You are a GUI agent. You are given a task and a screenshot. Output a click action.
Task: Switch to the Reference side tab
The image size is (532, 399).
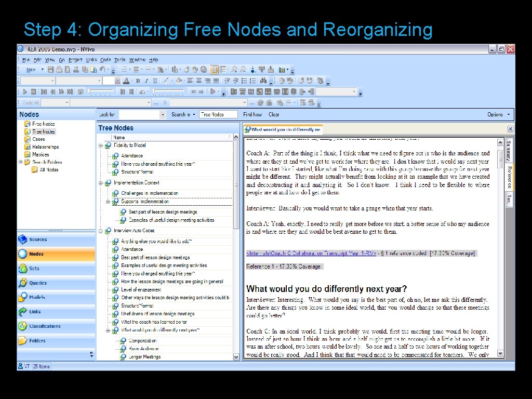[x=509, y=177]
